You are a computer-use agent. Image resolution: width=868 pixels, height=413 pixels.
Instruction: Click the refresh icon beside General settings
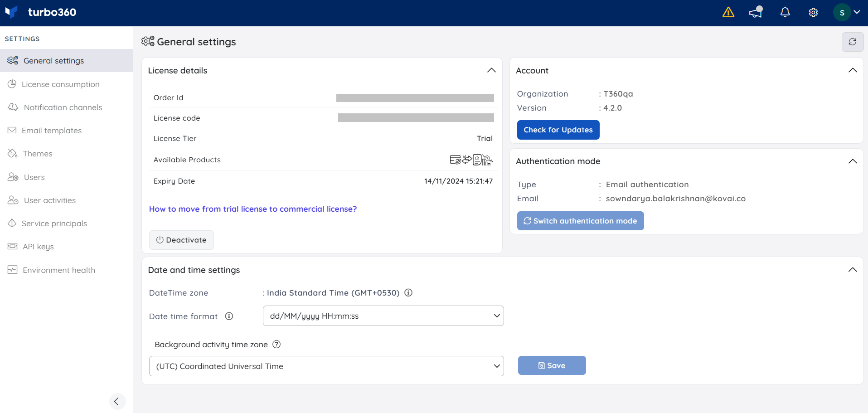pyautogui.click(x=853, y=42)
